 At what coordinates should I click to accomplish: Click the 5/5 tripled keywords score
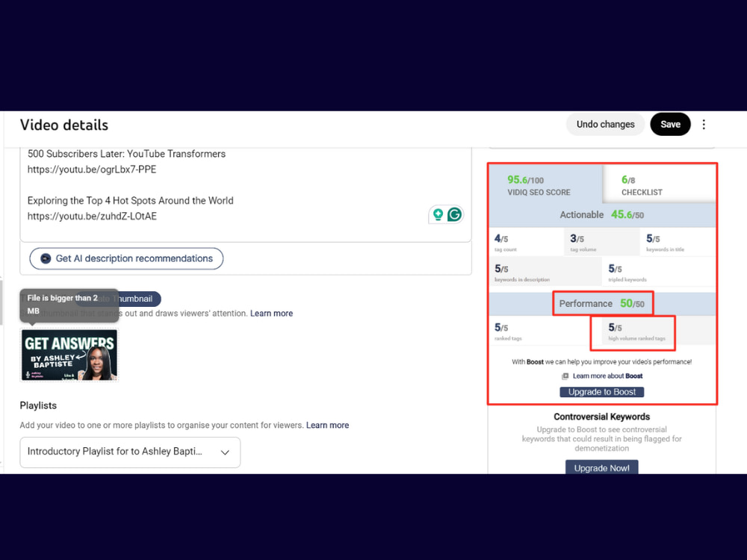pos(660,273)
